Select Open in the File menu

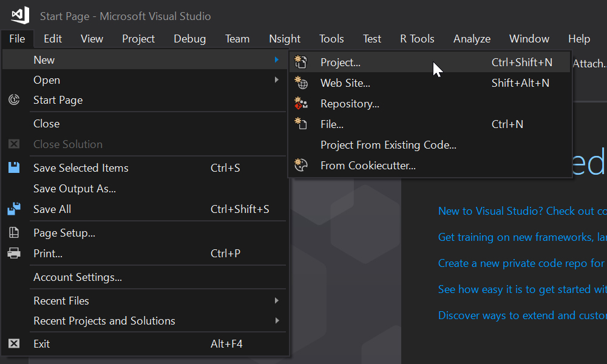pyautogui.click(x=144, y=79)
